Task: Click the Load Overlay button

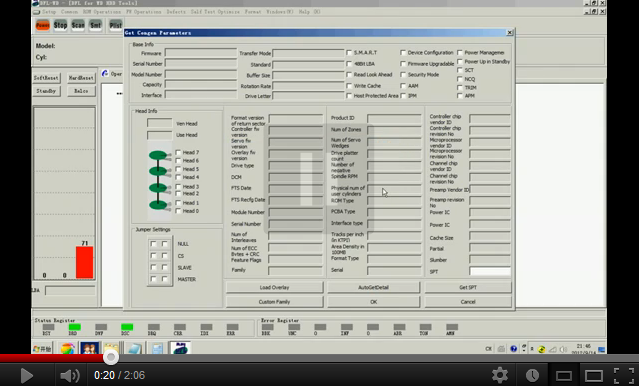Action: (x=274, y=287)
